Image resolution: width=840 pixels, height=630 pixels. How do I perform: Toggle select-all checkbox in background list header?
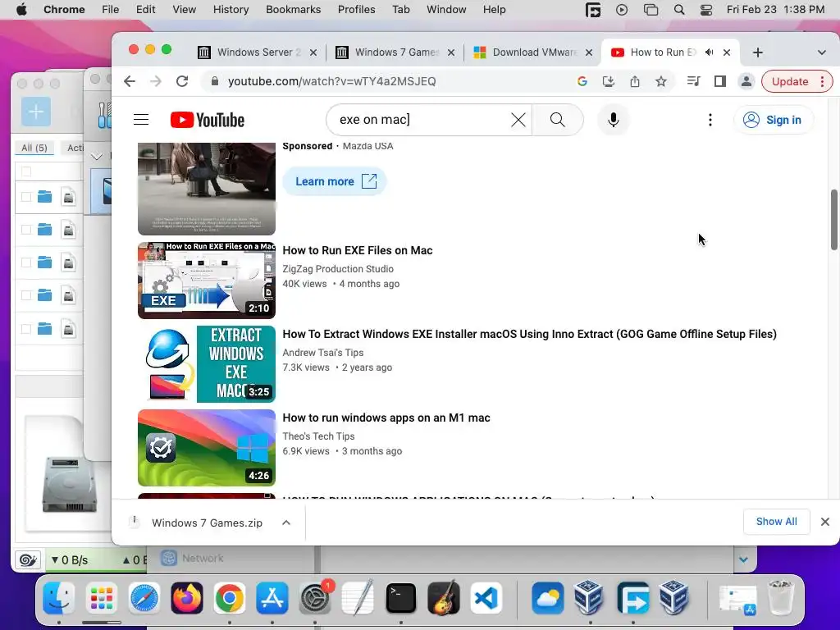(25, 171)
